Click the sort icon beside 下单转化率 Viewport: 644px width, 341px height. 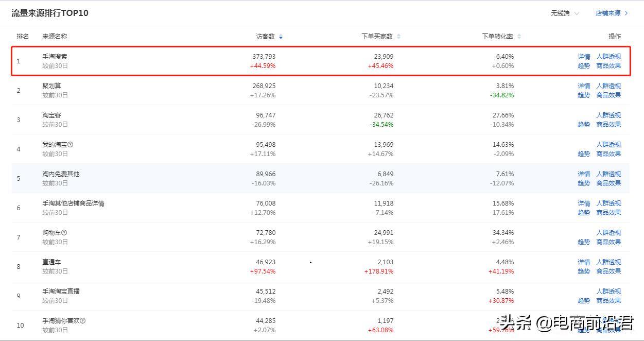(x=519, y=37)
